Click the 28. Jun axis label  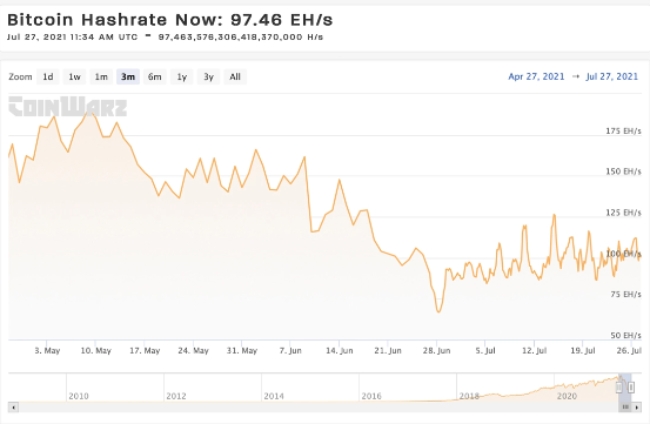coord(437,351)
